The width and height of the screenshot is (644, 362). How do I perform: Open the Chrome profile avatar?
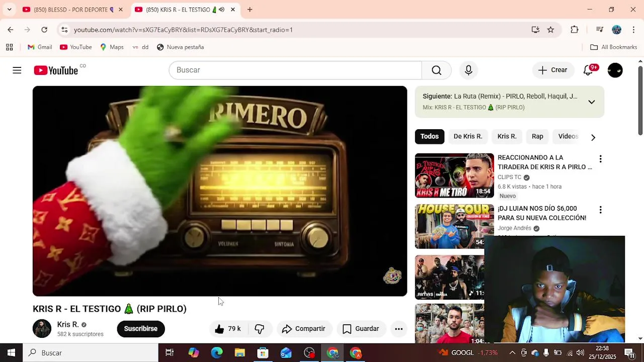click(x=616, y=30)
